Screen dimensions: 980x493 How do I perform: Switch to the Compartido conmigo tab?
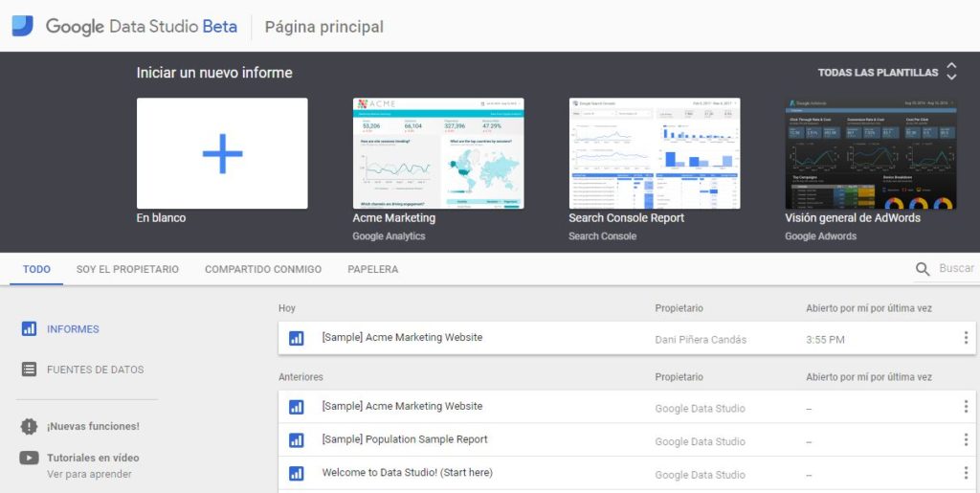pyautogui.click(x=263, y=269)
